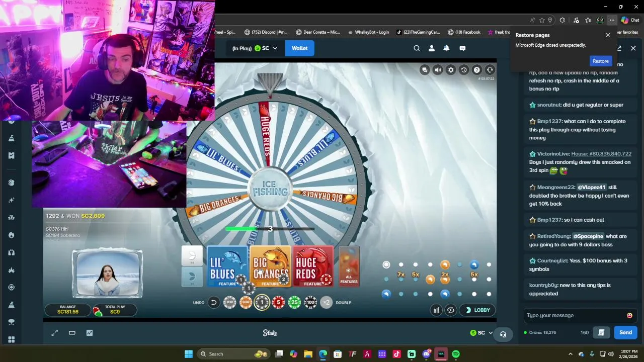Open Edge settings and more menu
The image size is (644, 362).
coord(612,20)
